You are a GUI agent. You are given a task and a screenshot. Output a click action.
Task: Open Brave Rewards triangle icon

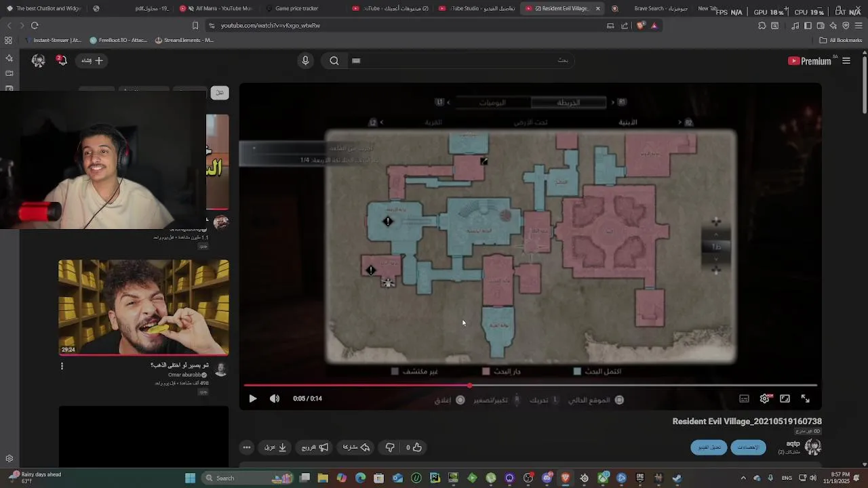point(654,25)
